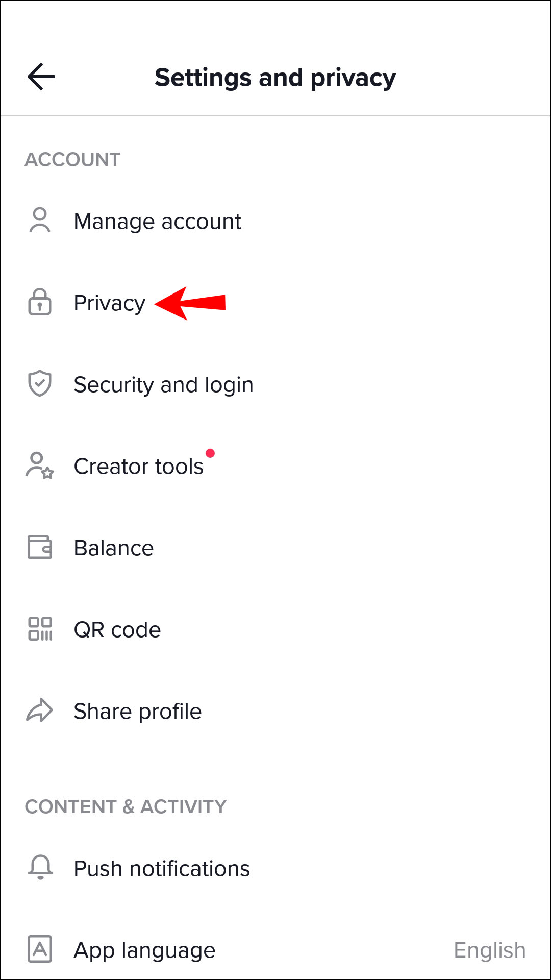Change the English language value
The height and width of the screenshot is (980, 551).
(x=489, y=950)
